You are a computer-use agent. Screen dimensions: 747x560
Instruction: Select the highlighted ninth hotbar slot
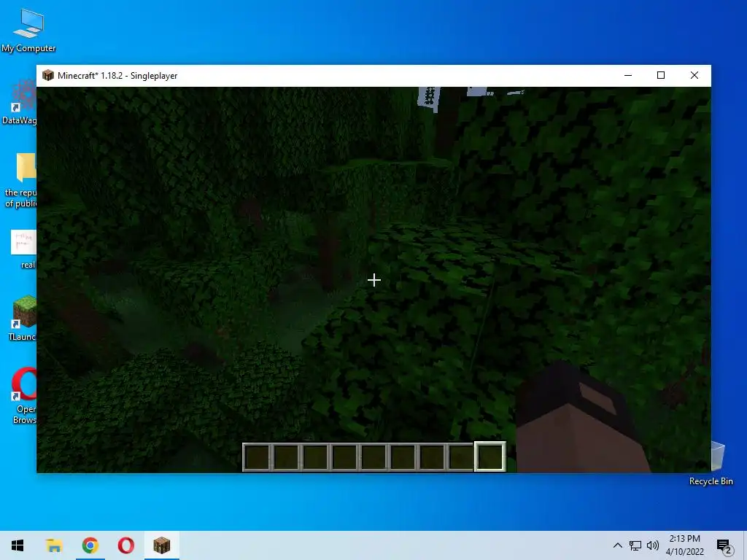[x=490, y=456]
